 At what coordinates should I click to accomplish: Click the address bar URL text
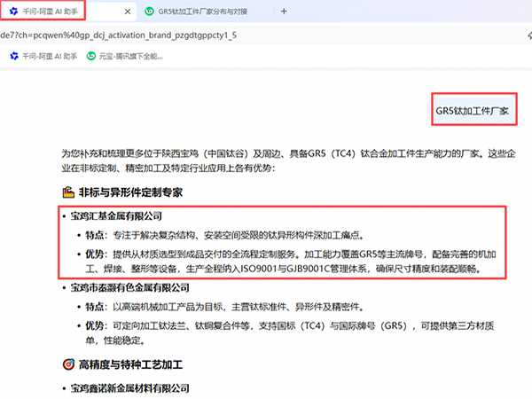click(119, 35)
